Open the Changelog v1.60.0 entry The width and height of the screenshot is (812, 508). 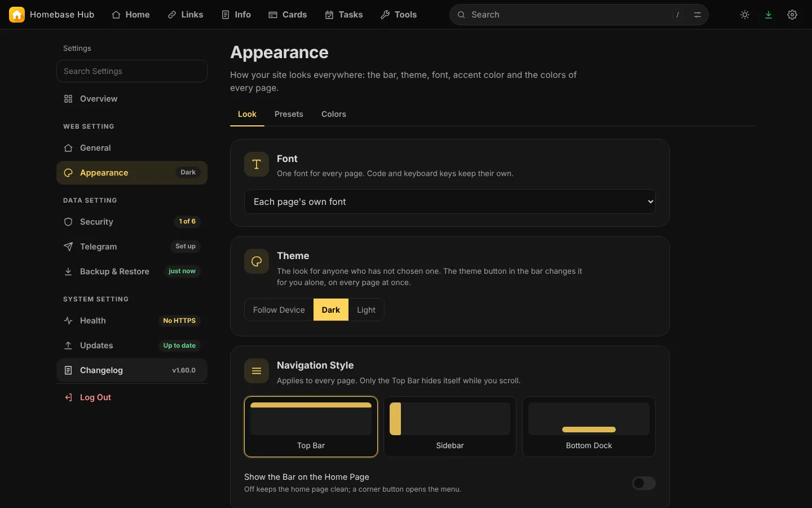pyautogui.click(x=132, y=370)
